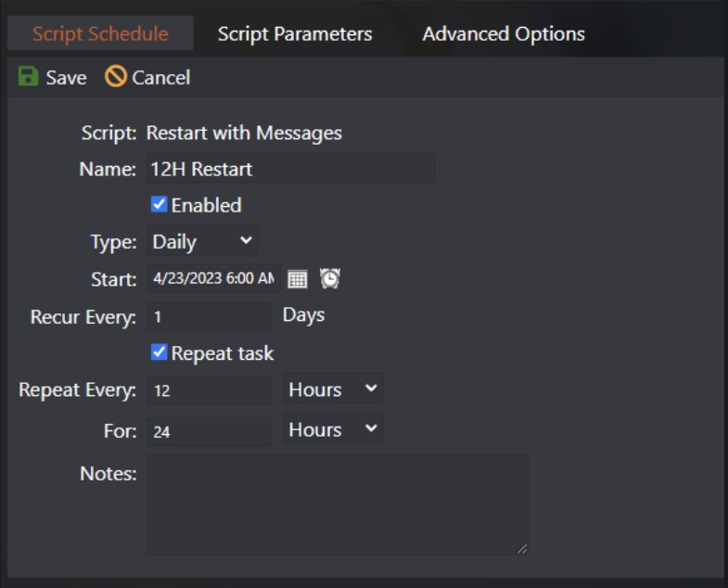The image size is (728, 588).
Task: Open the Advanced Options tab
Action: pos(504,34)
